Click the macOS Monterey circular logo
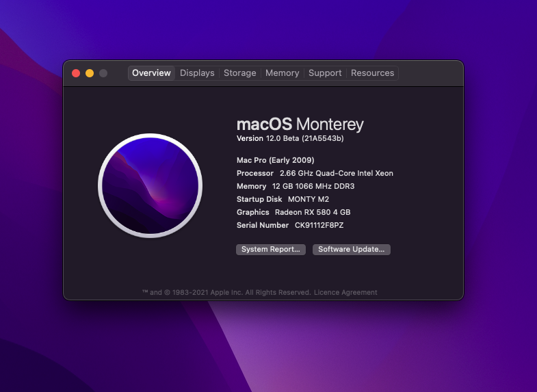The width and height of the screenshot is (537, 392). click(x=150, y=185)
